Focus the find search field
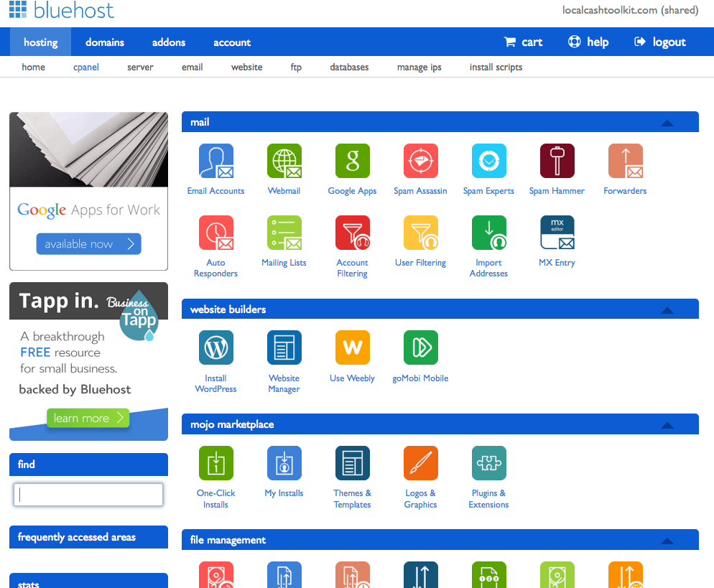The height and width of the screenshot is (588, 714). point(88,495)
